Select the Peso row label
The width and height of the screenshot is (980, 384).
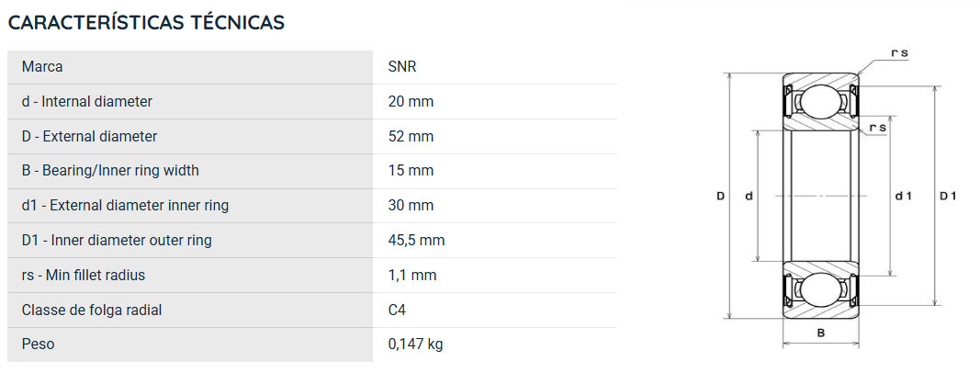(x=39, y=344)
